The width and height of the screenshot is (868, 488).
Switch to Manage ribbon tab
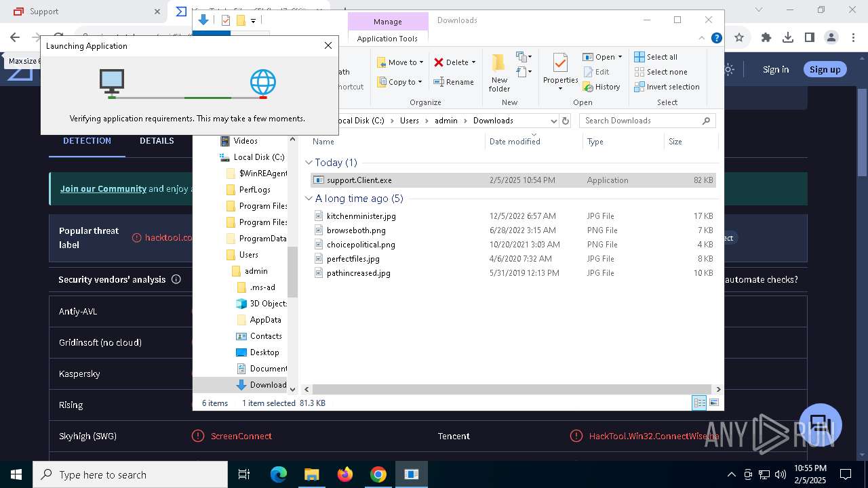[388, 22]
